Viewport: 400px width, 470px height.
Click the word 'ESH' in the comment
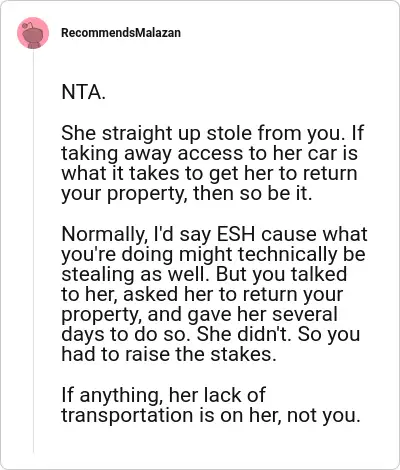[x=236, y=234]
